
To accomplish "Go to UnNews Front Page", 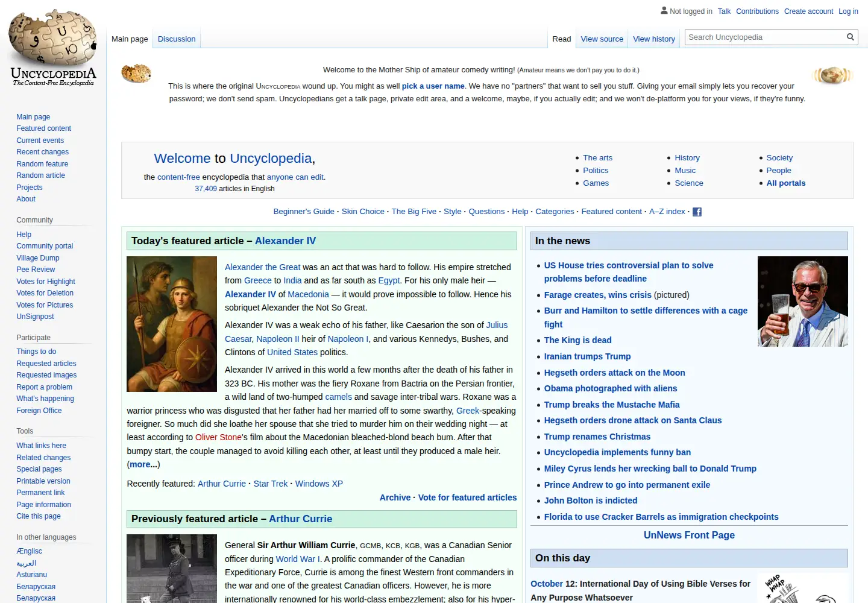I will 689,535.
